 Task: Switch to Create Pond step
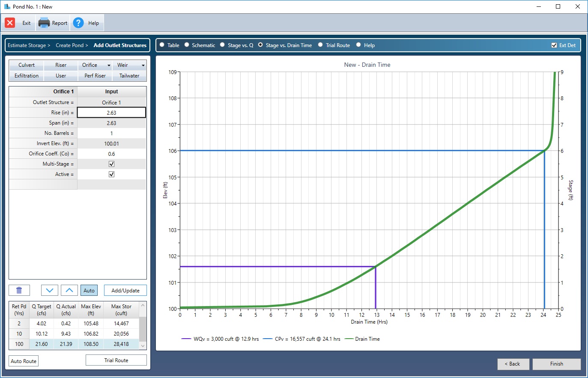pyautogui.click(x=69, y=45)
